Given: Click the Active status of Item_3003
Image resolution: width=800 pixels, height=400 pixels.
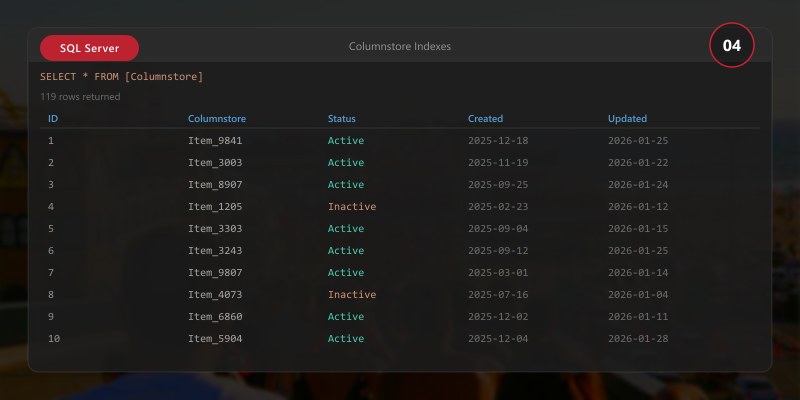Looking at the screenshot, I should pyautogui.click(x=346, y=162).
